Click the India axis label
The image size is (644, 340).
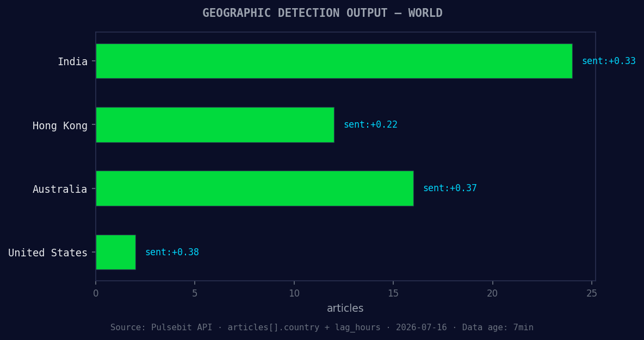pyautogui.click(x=72, y=61)
